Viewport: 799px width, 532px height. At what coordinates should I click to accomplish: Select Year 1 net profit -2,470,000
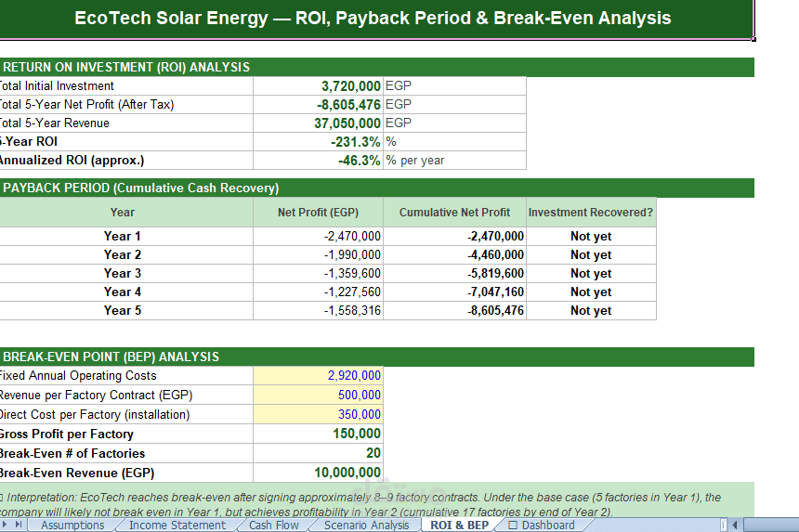click(318, 236)
